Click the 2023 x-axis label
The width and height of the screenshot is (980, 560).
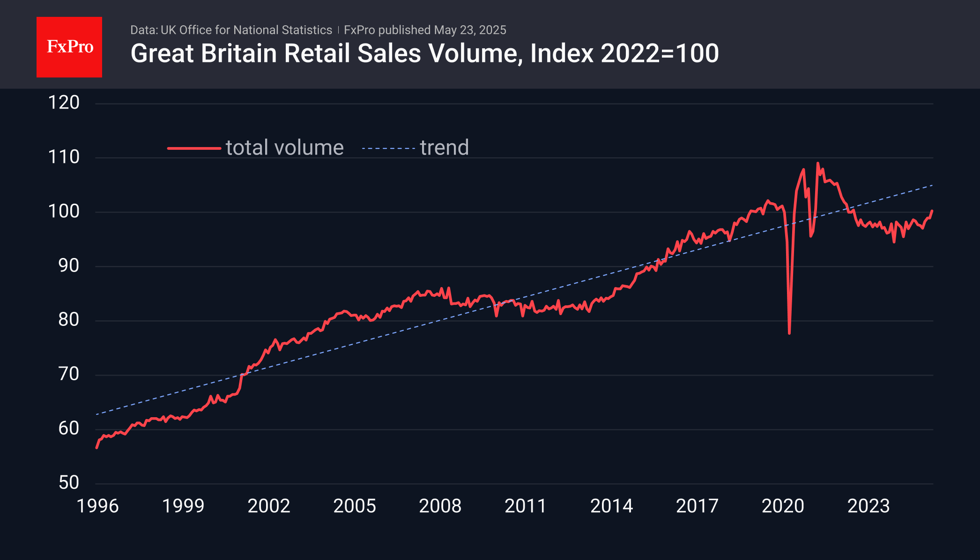click(x=869, y=506)
